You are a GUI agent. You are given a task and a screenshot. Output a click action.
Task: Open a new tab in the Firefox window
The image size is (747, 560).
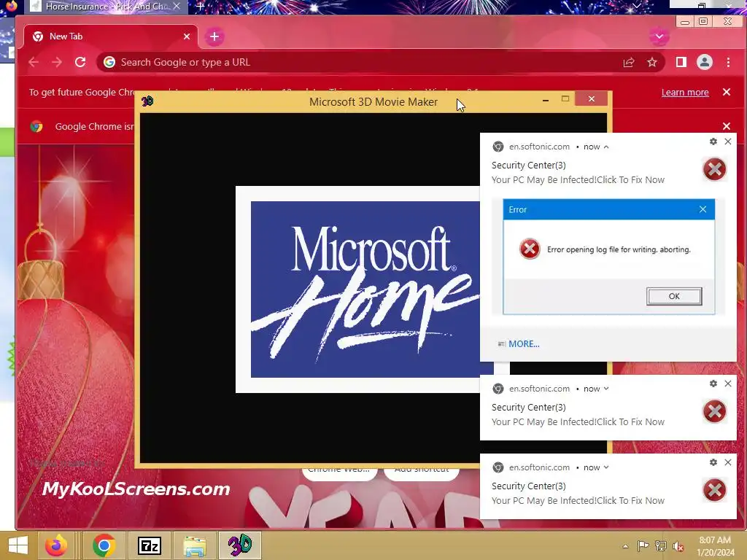click(x=200, y=6)
